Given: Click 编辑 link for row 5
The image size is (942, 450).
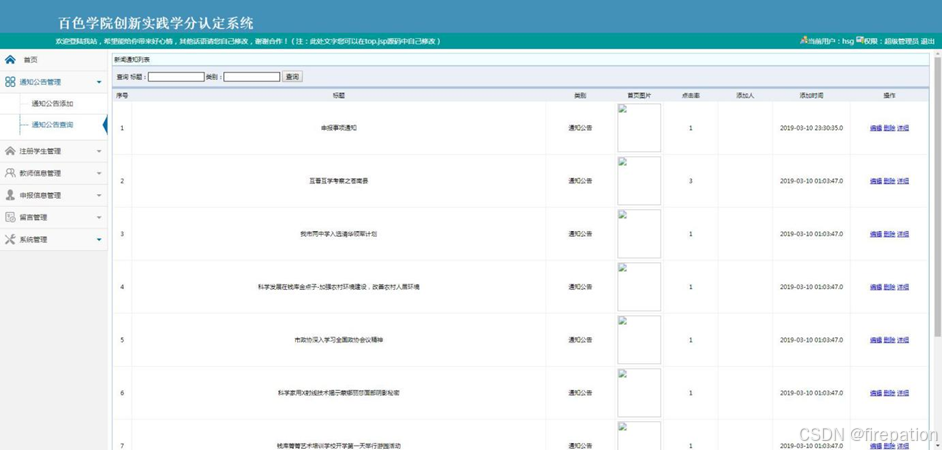Looking at the screenshot, I should [x=875, y=340].
